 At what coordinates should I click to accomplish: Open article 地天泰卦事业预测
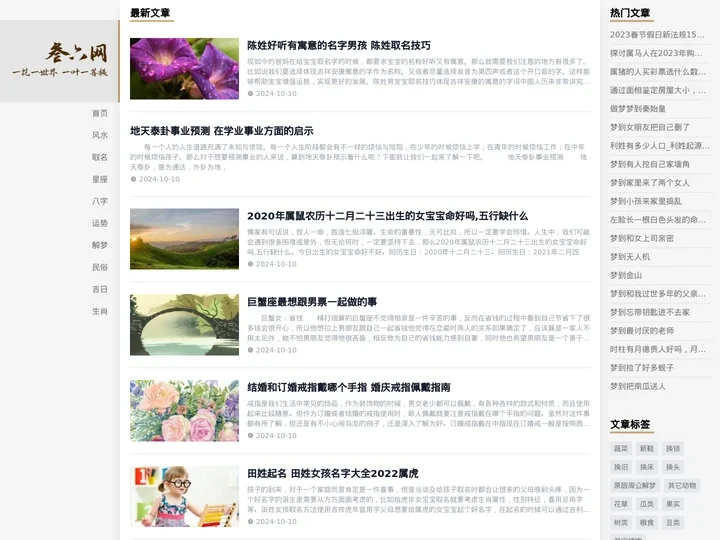[x=222, y=131]
